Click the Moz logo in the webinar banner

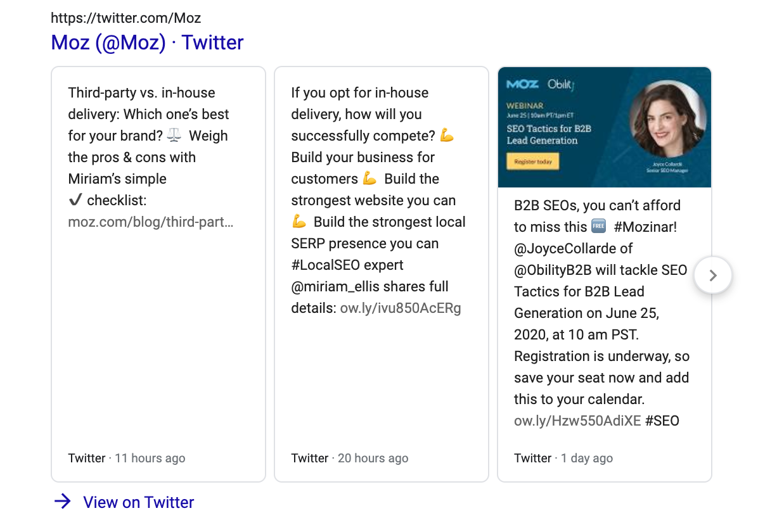tap(523, 84)
